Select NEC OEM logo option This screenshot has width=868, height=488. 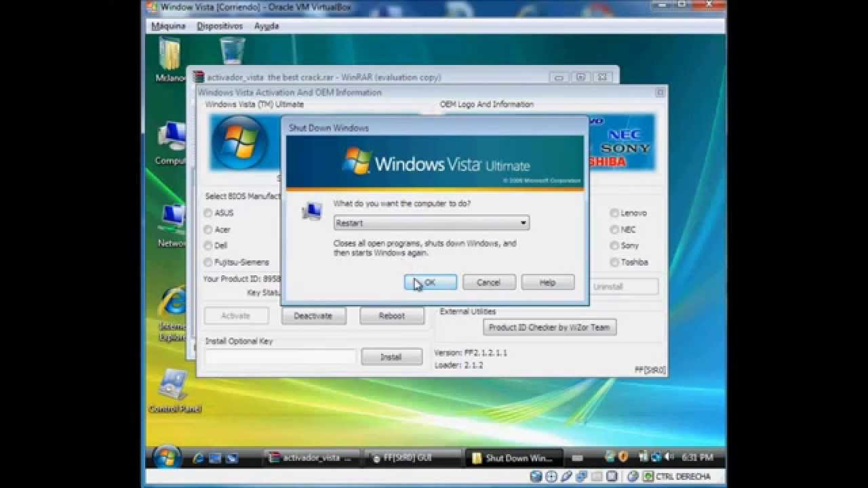pos(623,229)
